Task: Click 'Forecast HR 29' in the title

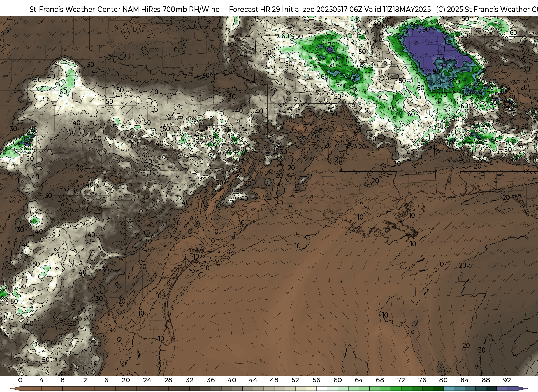Action: 255,10
